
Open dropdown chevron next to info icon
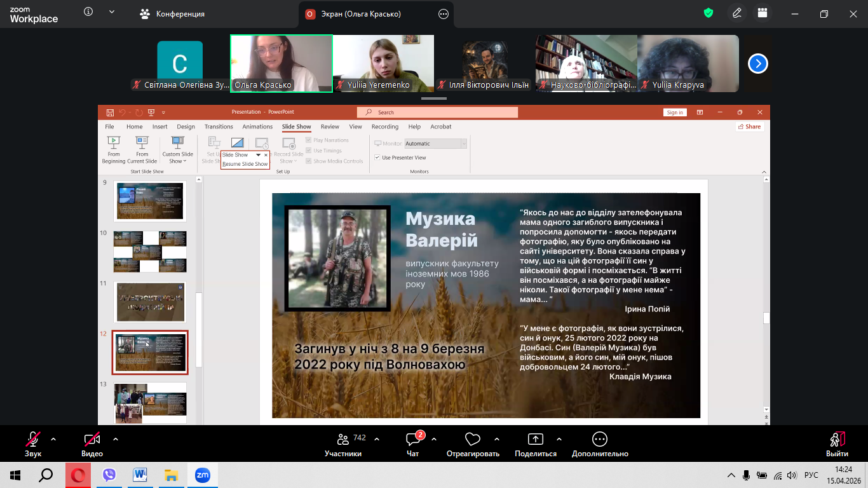112,12
